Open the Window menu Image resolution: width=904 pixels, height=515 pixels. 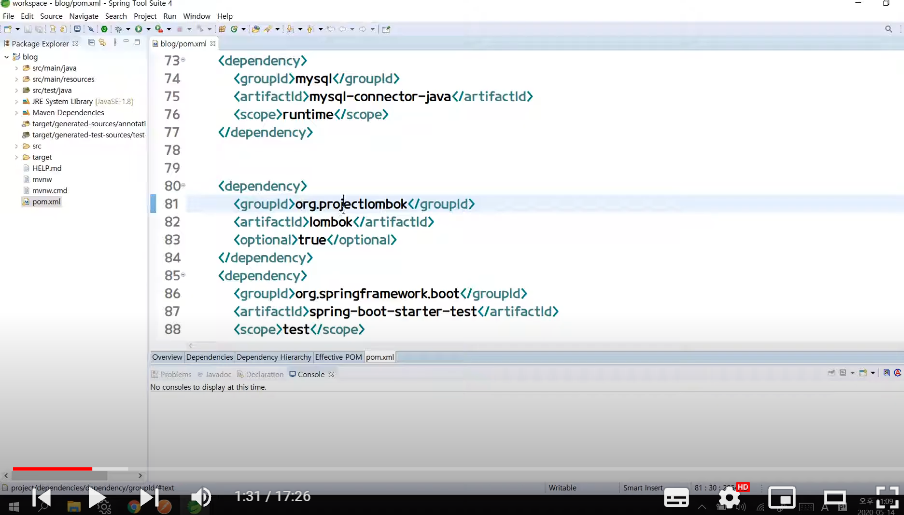click(197, 16)
